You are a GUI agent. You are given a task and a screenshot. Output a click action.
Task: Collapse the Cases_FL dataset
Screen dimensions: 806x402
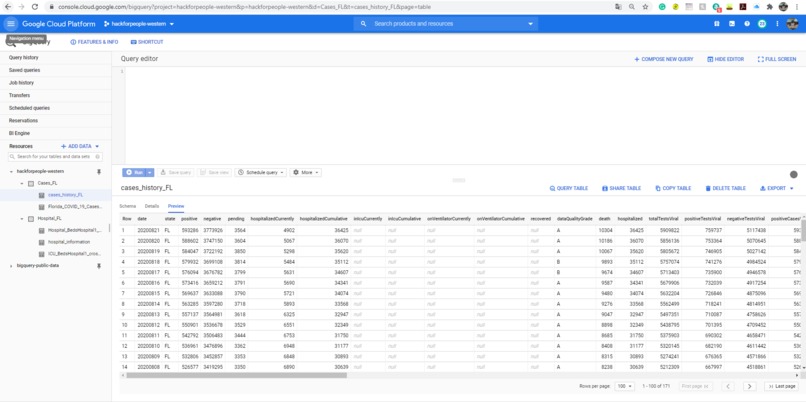click(x=22, y=184)
